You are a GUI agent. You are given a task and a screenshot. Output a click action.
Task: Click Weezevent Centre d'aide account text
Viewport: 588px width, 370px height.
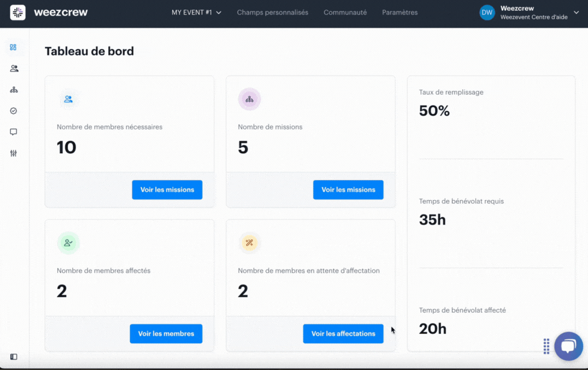(x=534, y=17)
